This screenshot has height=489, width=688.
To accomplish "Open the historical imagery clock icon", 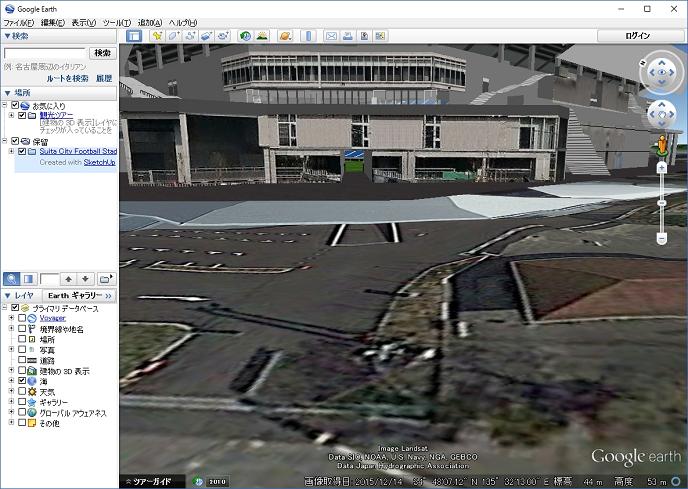I will click(245, 36).
